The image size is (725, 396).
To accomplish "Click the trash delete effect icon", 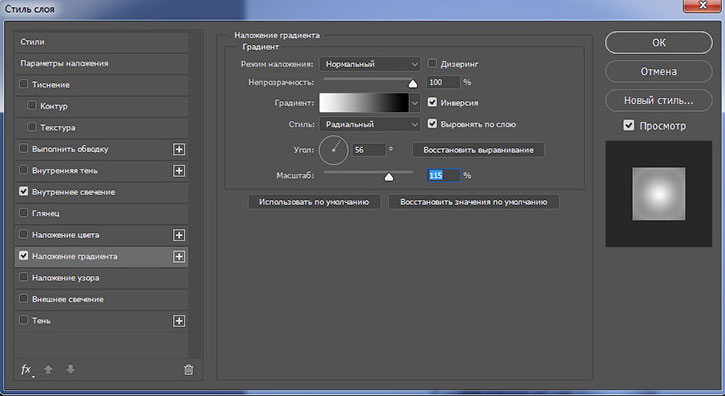I will click(x=189, y=370).
